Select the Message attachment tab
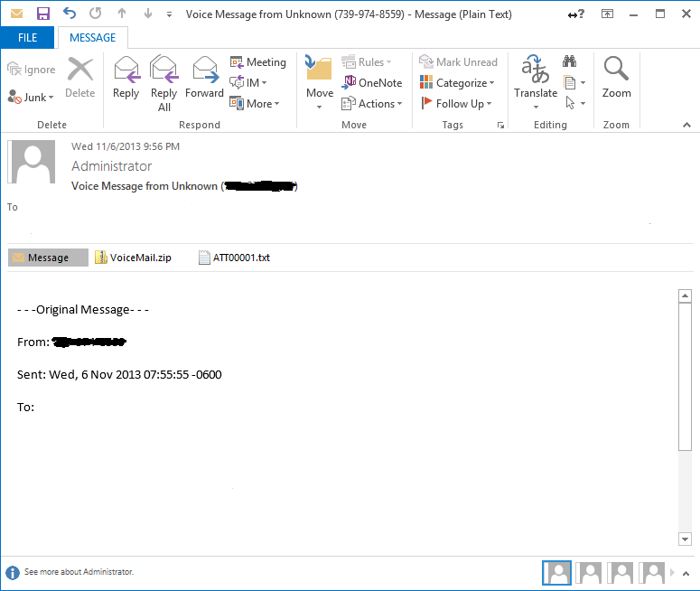Image resolution: width=700 pixels, height=591 pixels. click(48, 258)
